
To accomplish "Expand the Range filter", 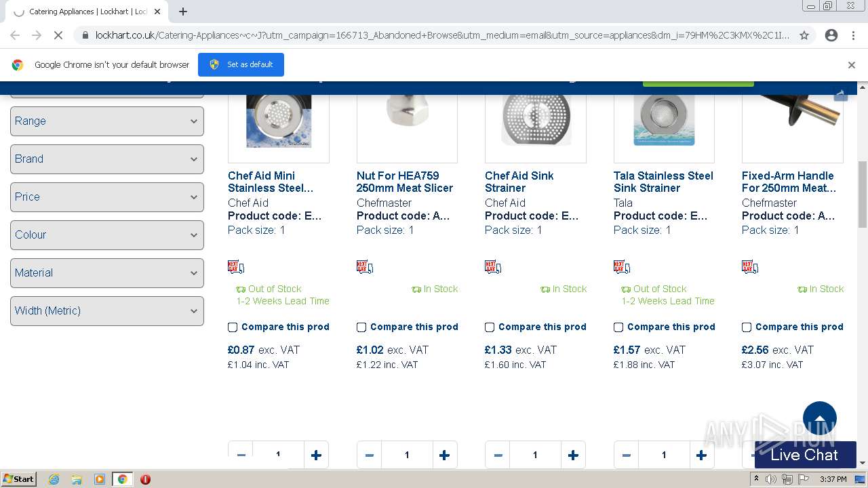I will pos(107,121).
